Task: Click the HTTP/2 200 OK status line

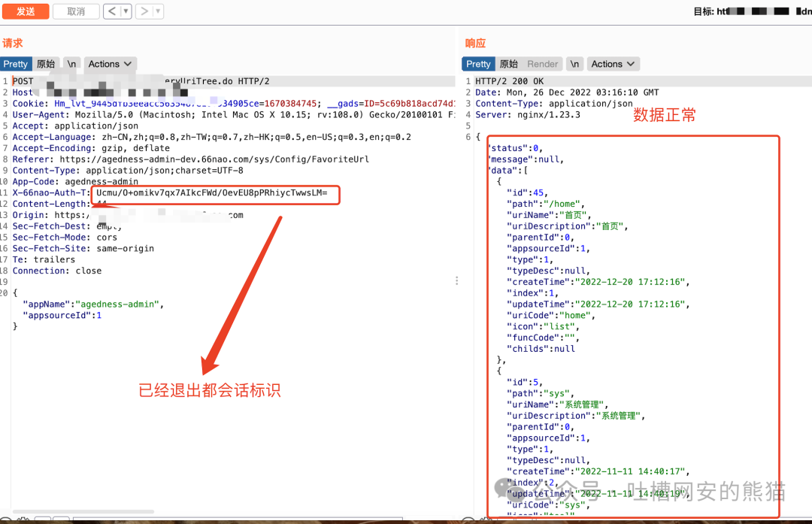Action: pos(510,81)
